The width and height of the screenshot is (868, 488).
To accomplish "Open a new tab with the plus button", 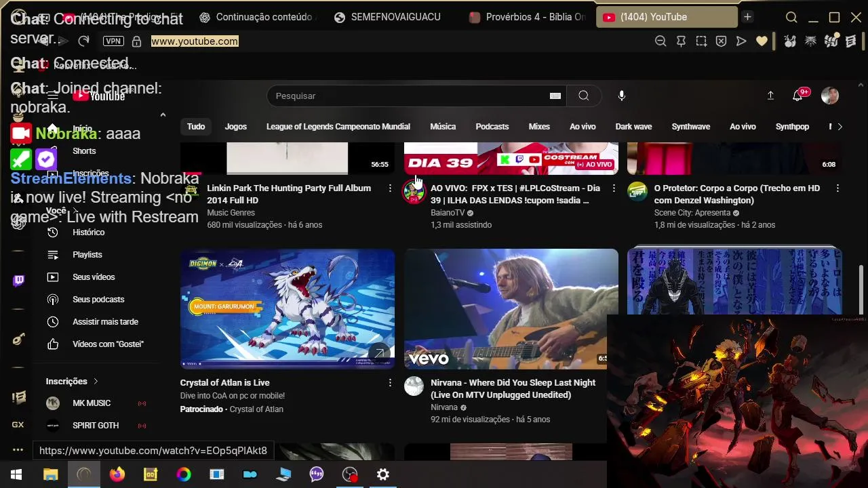I will (747, 17).
